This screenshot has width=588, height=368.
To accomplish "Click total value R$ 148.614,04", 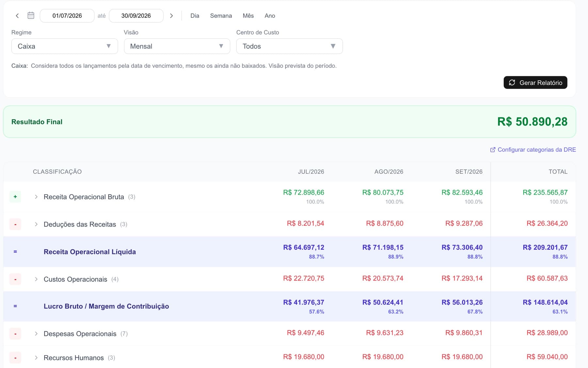I will pyautogui.click(x=545, y=302).
